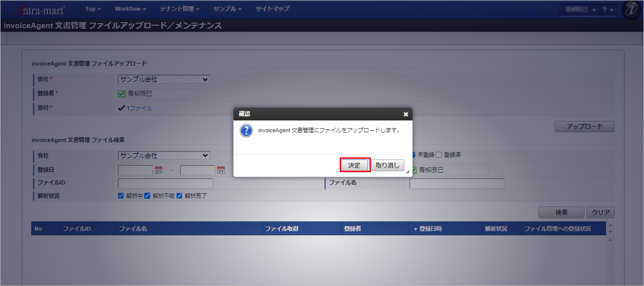Click the 解析状況 column header in the table
The image size is (644, 286).
pos(501,229)
